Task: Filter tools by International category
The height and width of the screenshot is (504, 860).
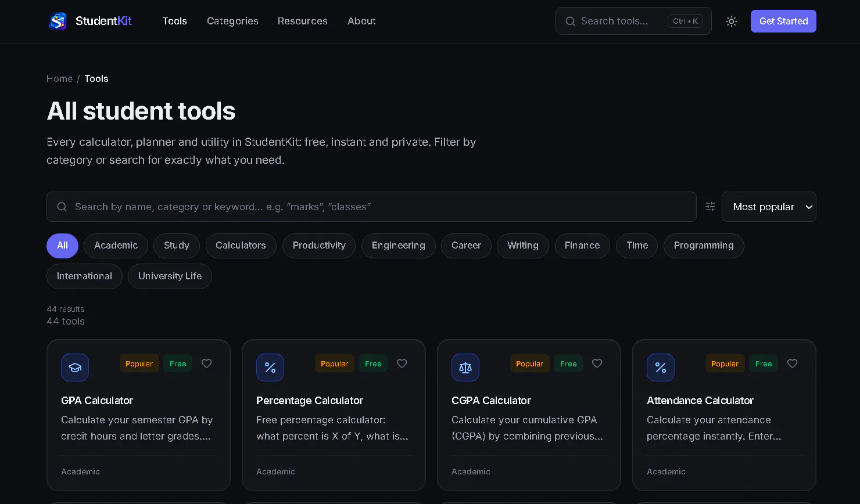Action: point(84,276)
